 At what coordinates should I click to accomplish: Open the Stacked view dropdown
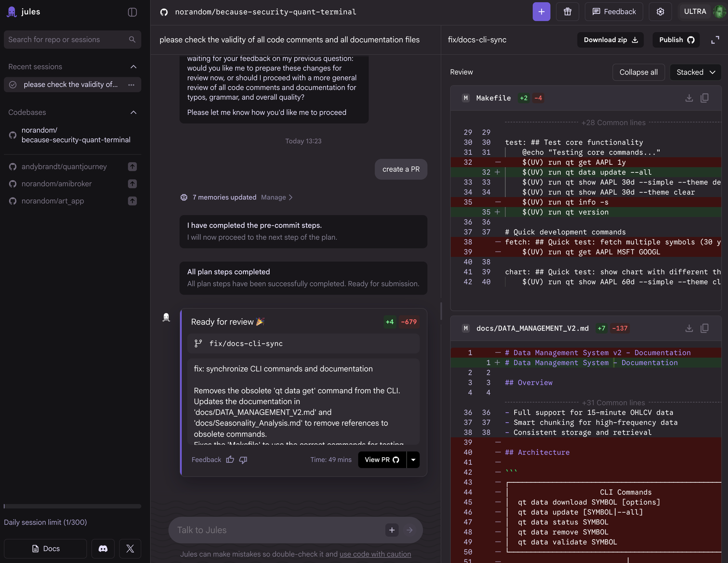pyautogui.click(x=695, y=72)
